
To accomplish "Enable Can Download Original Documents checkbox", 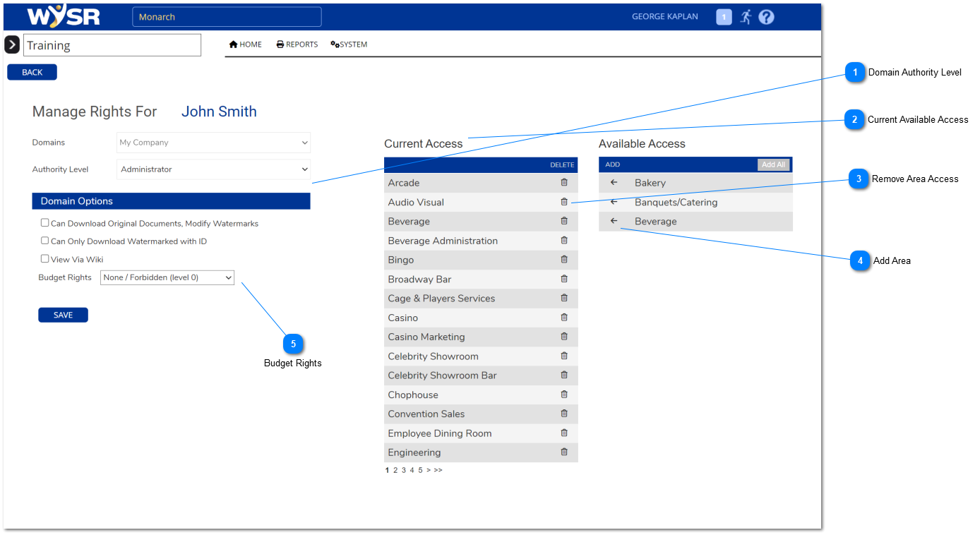I will [45, 223].
